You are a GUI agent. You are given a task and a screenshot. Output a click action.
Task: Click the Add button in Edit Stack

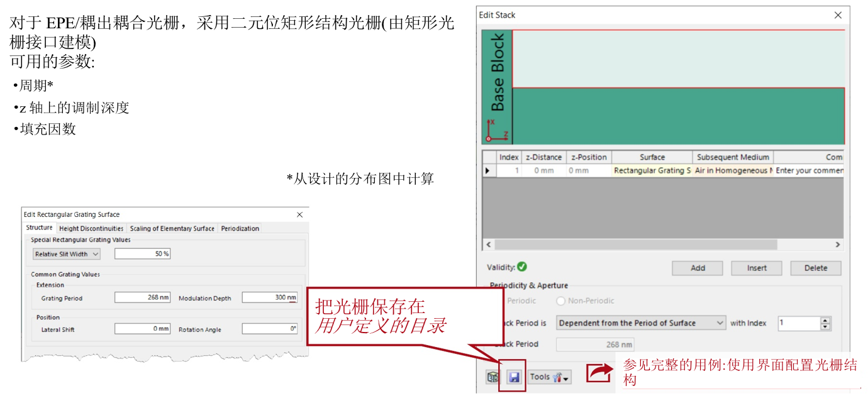pos(698,268)
